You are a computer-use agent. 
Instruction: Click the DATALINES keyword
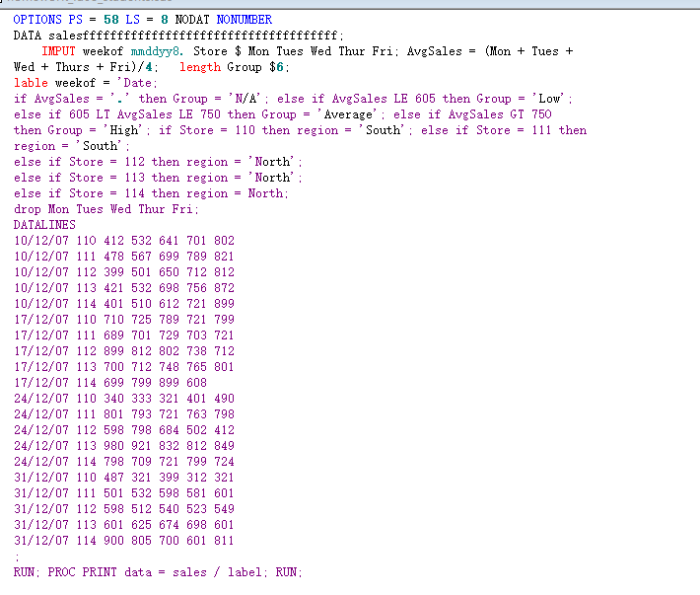tap(44, 225)
